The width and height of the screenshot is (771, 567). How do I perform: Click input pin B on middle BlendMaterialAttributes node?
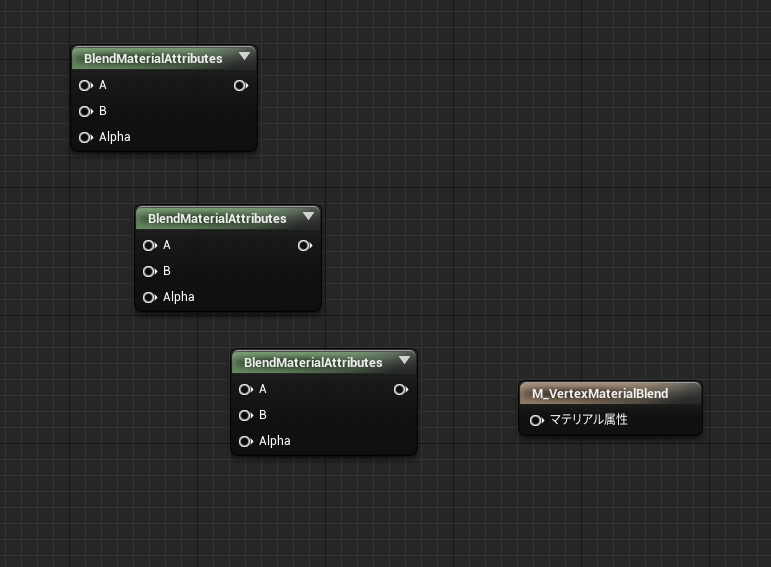point(149,271)
